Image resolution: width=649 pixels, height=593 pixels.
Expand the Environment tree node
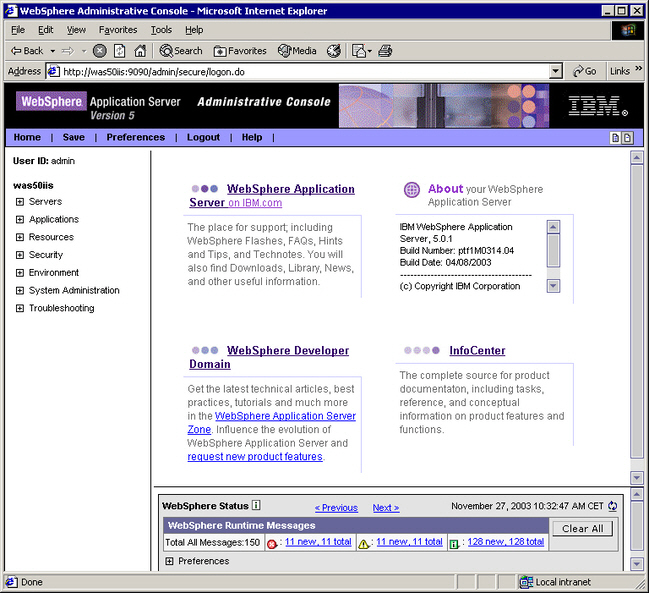[x=19, y=273]
